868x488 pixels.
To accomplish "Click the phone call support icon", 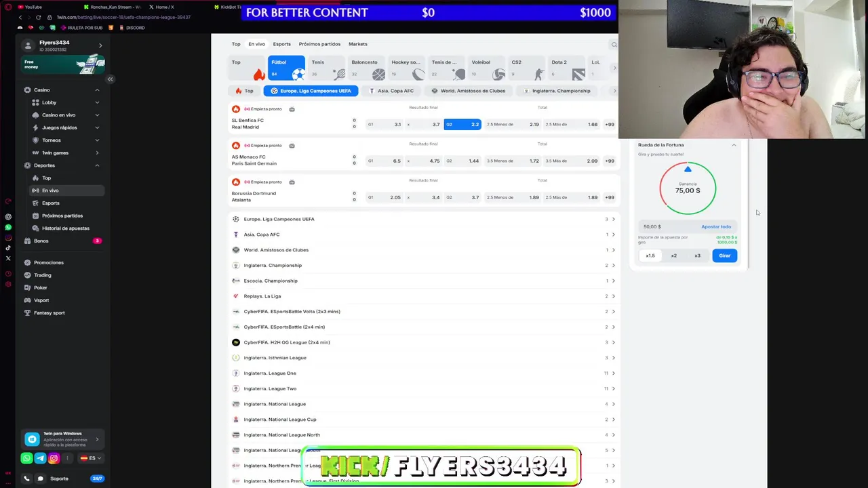I will [x=26, y=479].
